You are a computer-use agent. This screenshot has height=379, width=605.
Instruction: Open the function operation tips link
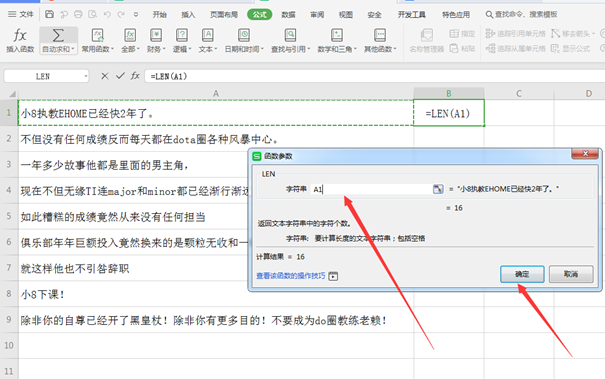tap(291, 276)
